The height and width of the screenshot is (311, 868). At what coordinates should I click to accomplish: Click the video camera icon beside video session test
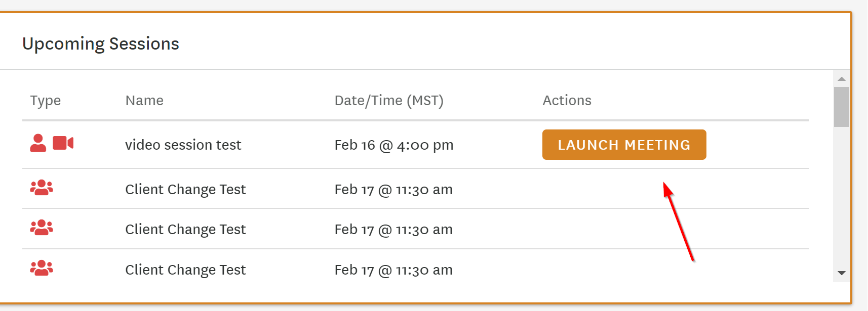pos(63,143)
